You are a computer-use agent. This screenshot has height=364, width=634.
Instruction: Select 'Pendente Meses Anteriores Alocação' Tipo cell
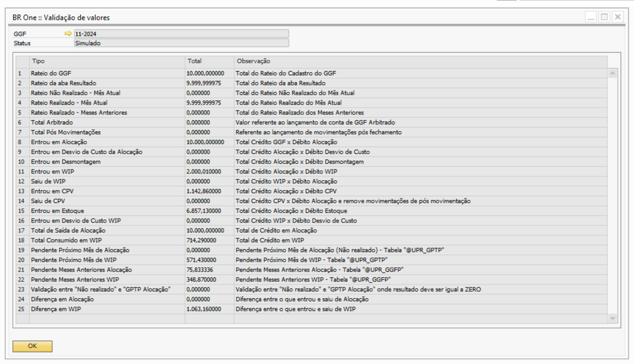pyautogui.click(x=107, y=270)
